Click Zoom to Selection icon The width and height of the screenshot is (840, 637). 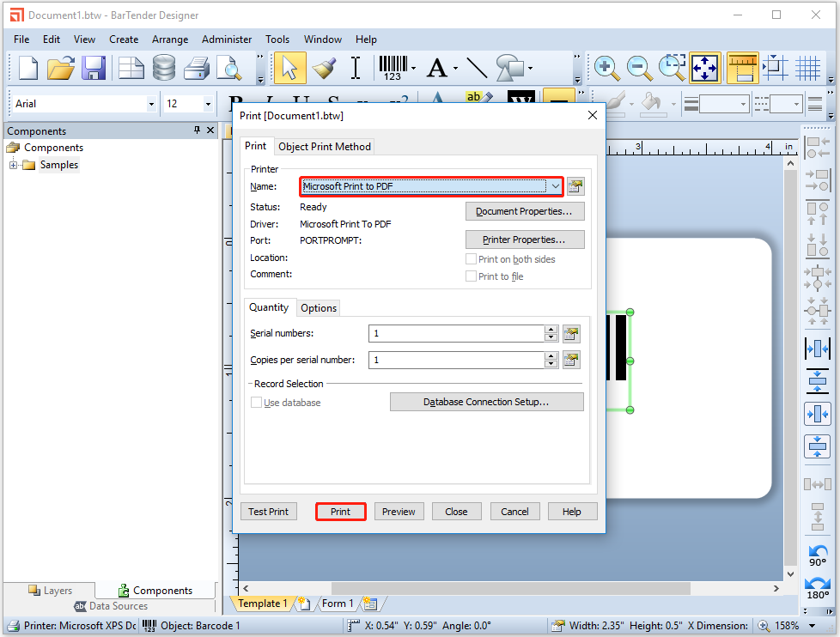(x=672, y=68)
